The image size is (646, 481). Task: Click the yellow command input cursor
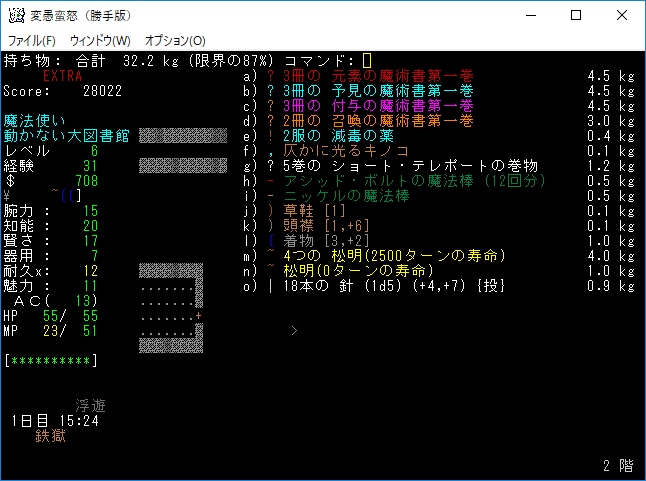367,61
